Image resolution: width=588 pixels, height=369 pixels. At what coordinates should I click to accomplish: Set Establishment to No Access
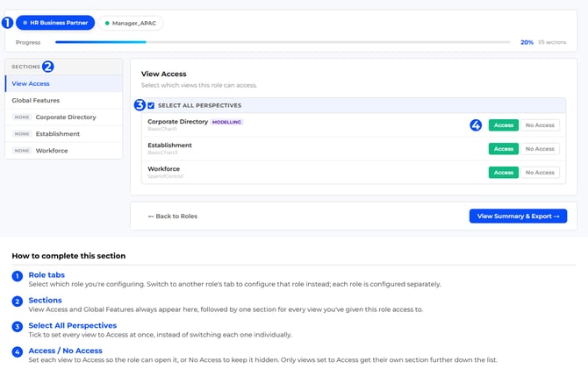pos(540,149)
